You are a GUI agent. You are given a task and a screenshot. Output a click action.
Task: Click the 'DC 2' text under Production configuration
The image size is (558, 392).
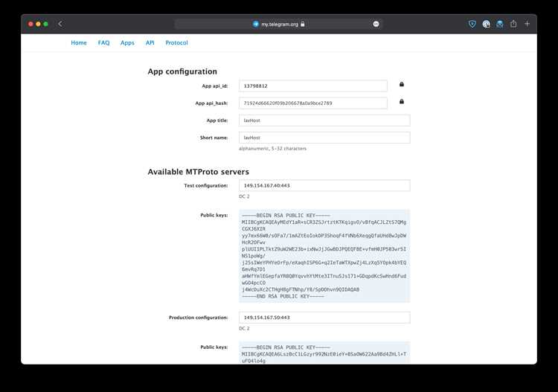click(x=244, y=328)
